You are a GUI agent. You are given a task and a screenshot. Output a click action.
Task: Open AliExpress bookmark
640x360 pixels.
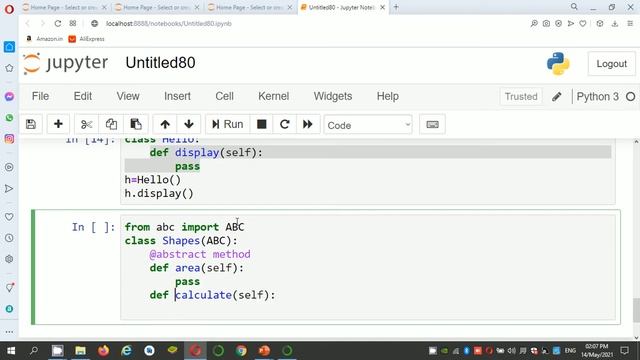point(87,39)
